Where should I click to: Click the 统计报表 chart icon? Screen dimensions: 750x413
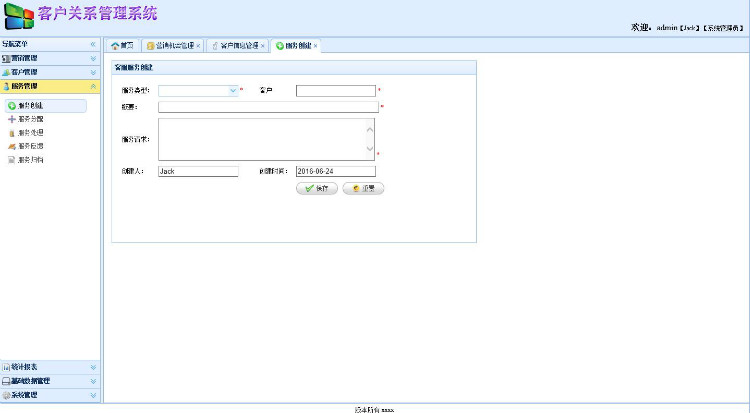(x=6, y=367)
